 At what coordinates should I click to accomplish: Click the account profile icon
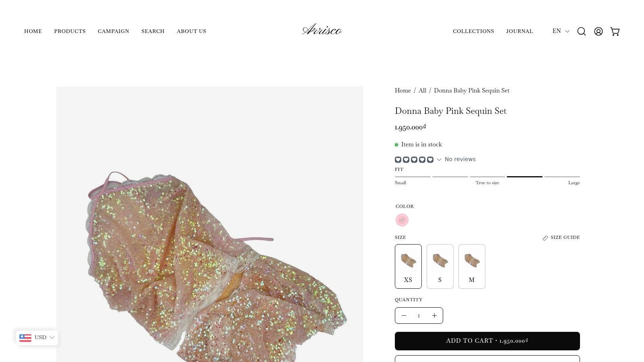click(598, 31)
